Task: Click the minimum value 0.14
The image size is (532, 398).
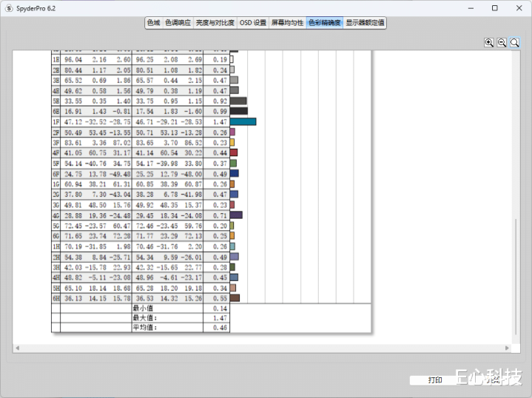Action: click(220, 308)
